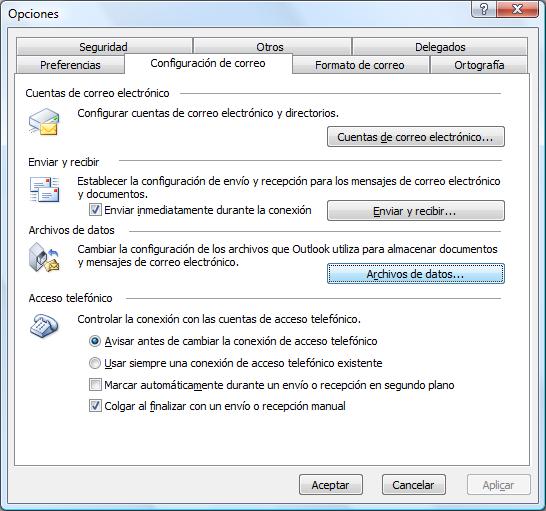Click the Send and Receive documents icon
546x511 pixels.
pos(44,189)
